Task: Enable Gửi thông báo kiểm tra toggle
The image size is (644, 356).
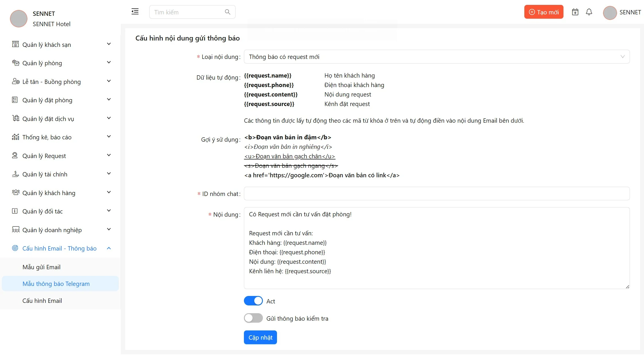Action: [x=253, y=318]
